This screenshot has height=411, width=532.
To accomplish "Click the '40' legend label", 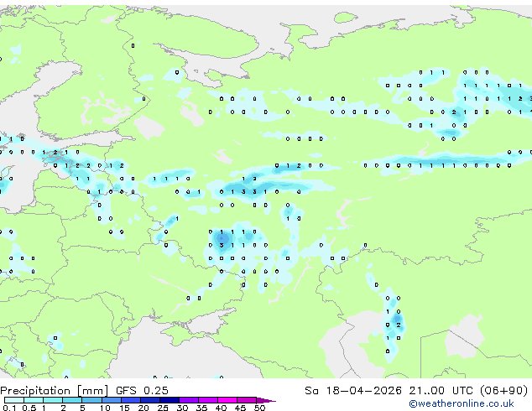I will coord(221,408).
